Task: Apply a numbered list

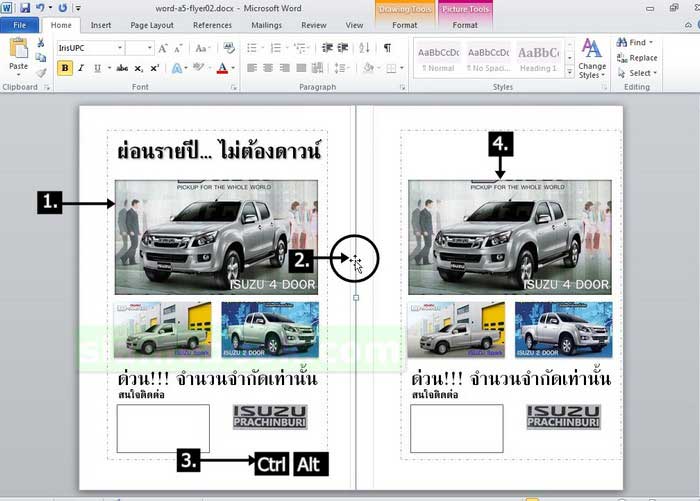Action: 276,48
